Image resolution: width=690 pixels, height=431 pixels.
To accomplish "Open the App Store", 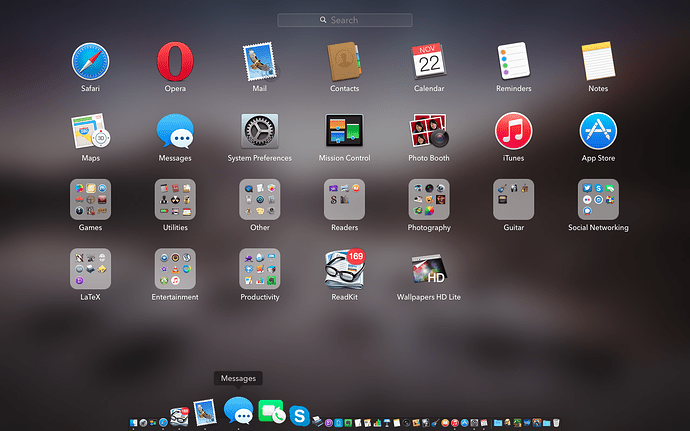I will 598,131.
